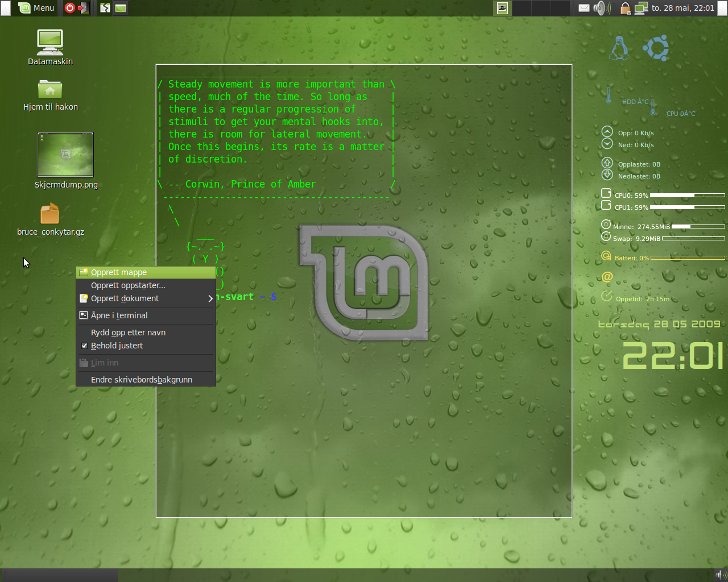The width and height of the screenshot is (728, 582).
Task: Click the padlock update tray icon
Action: tap(625, 8)
